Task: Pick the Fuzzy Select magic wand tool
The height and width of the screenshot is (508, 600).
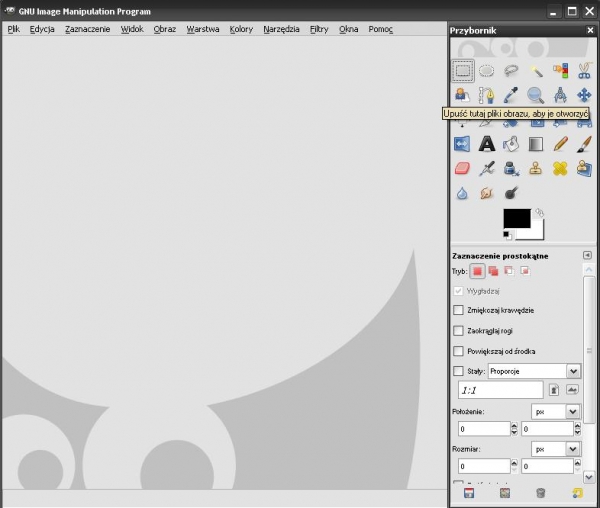Action: pyautogui.click(x=536, y=70)
